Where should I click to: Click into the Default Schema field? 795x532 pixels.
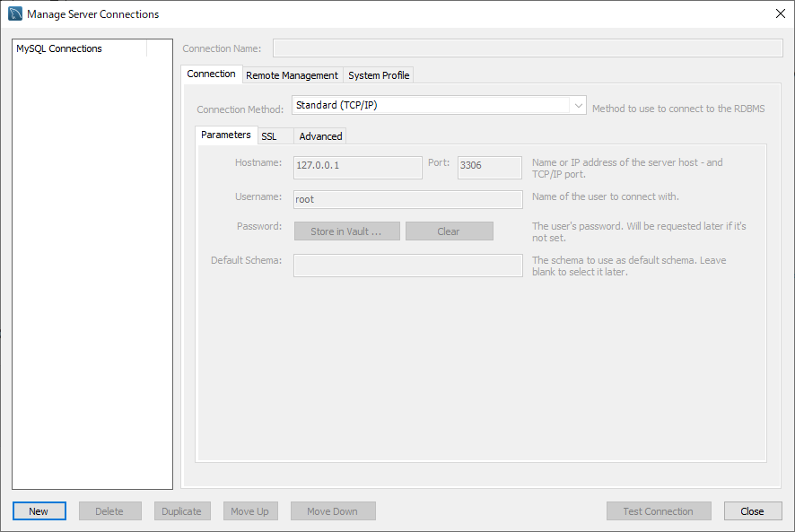tap(408, 266)
